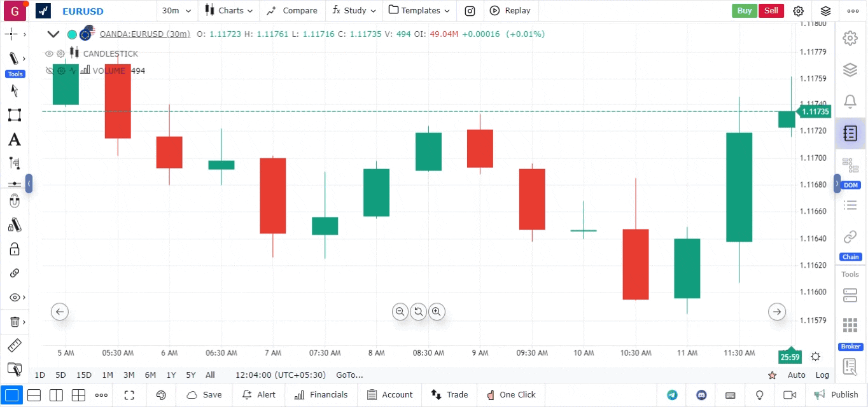Image resolution: width=868 pixels, height=407 pixels.
Task: Hide the CANDLESTICK series with eye icon
Action: click(x=49, y=54)
